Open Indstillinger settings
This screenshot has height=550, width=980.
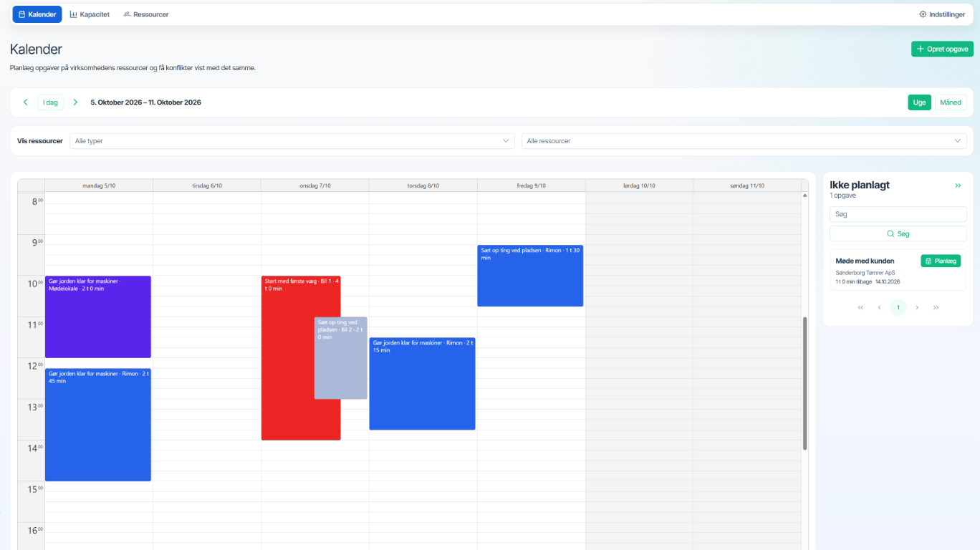pyautogui.click(x=942, y=14)
